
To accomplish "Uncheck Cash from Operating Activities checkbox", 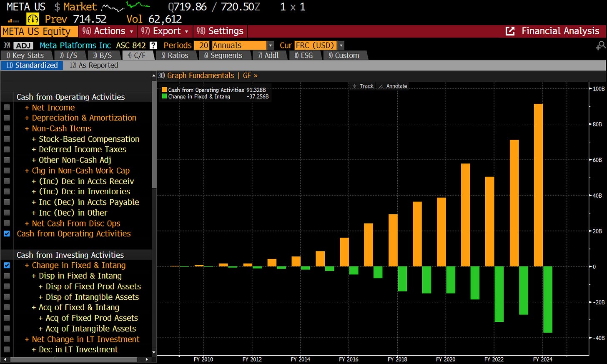I will point(7,233).
